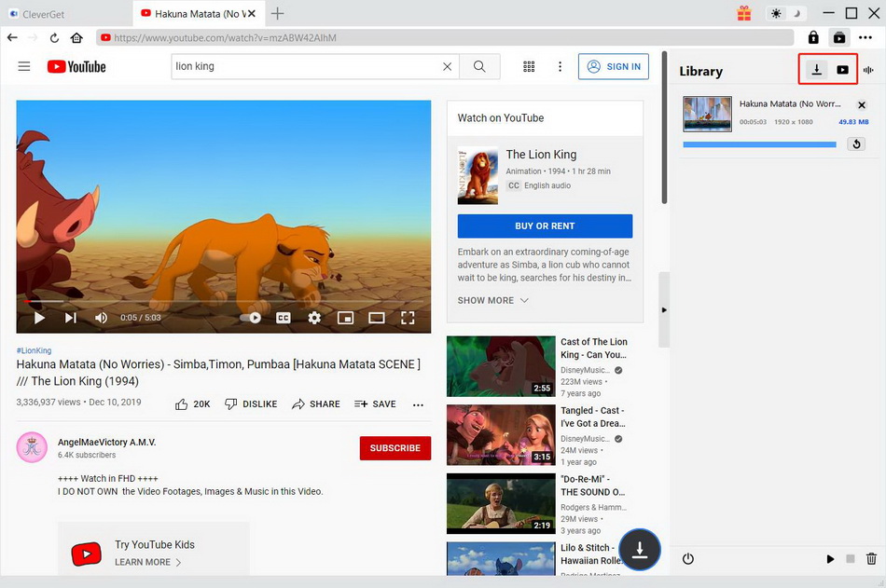Toggle YouTube autoplay switch
This screenshot has width=886, height=588.
[x=251, y=318]
